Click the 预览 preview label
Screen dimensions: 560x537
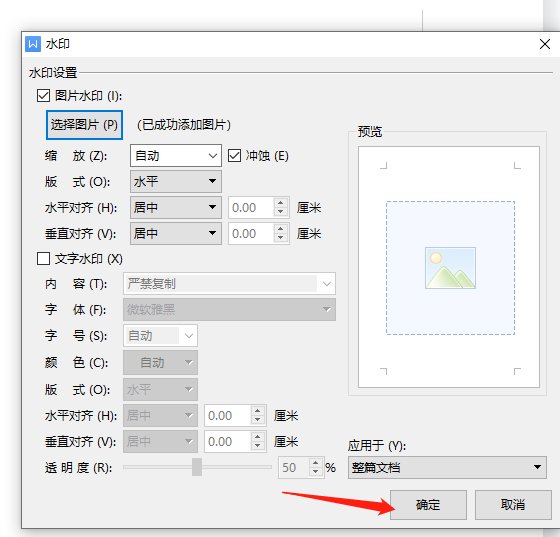(x=370, y=131)
